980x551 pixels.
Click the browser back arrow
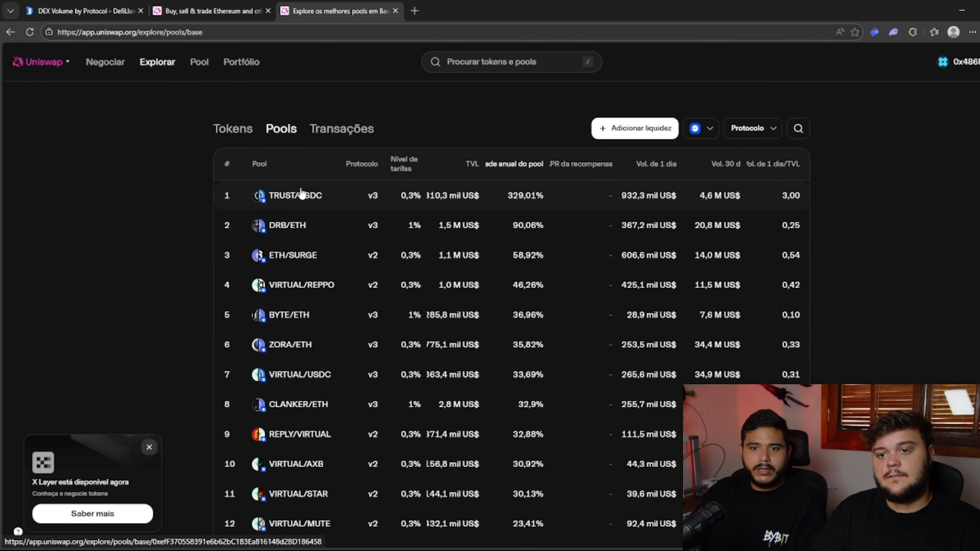click(10, 32)
